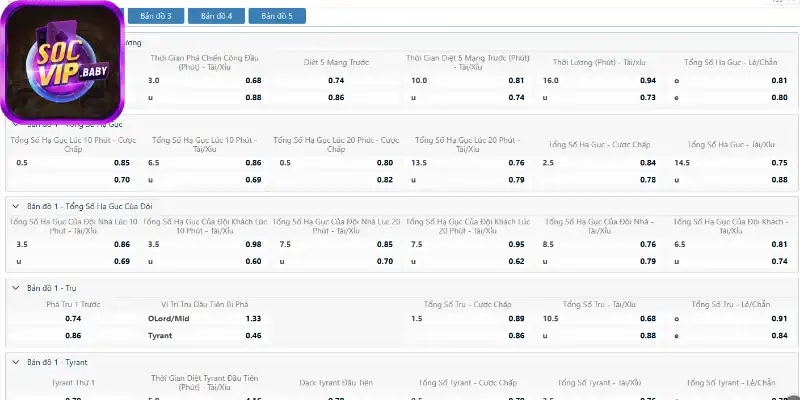Collapse the Tổng Số Hạ Gục Của Đội section
The image size is (800, 400).
[15, 205]
